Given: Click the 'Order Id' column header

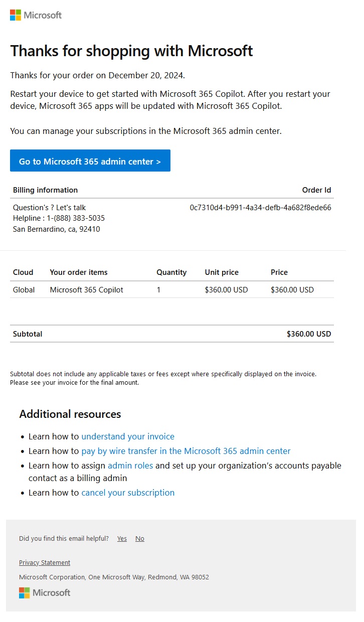Looking at the screenshot, I should 316,190.
